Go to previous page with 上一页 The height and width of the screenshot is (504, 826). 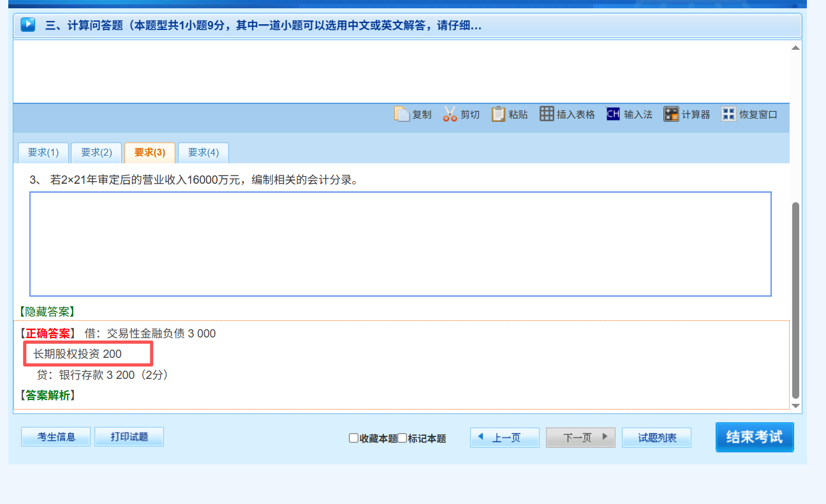505,438
